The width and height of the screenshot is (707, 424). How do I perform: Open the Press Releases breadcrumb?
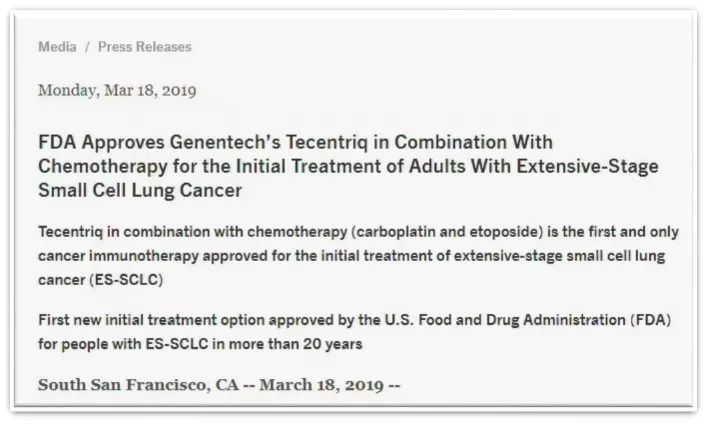(144, 47)
